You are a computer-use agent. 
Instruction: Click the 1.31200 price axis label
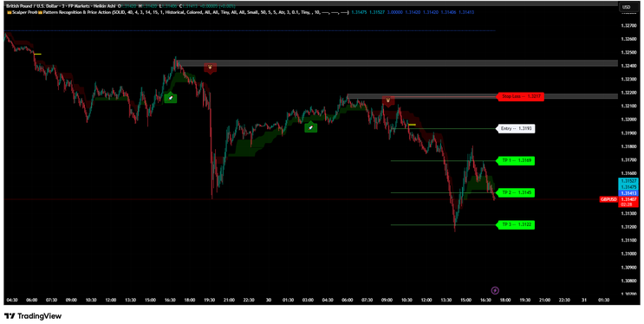tap(628, 227)
